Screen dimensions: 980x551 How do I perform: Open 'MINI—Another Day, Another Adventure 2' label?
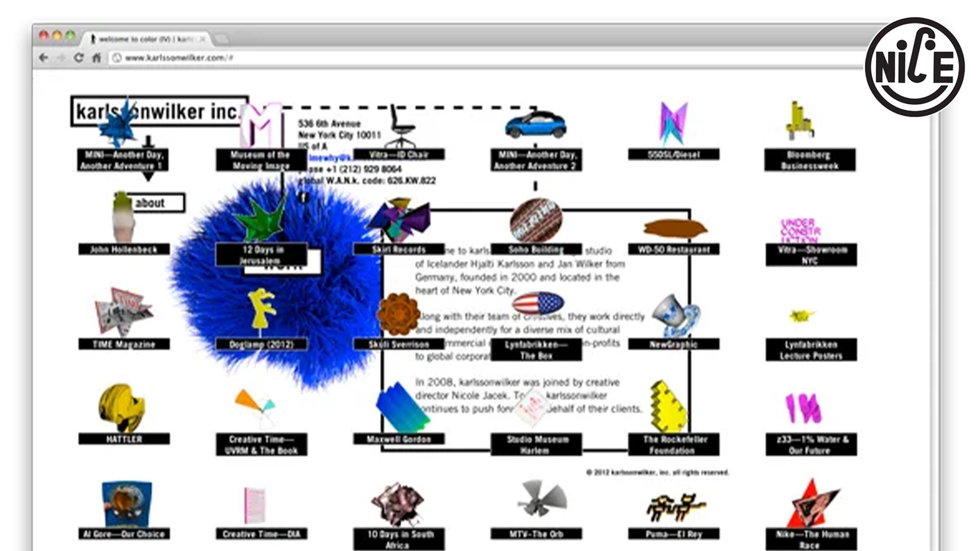536,160
